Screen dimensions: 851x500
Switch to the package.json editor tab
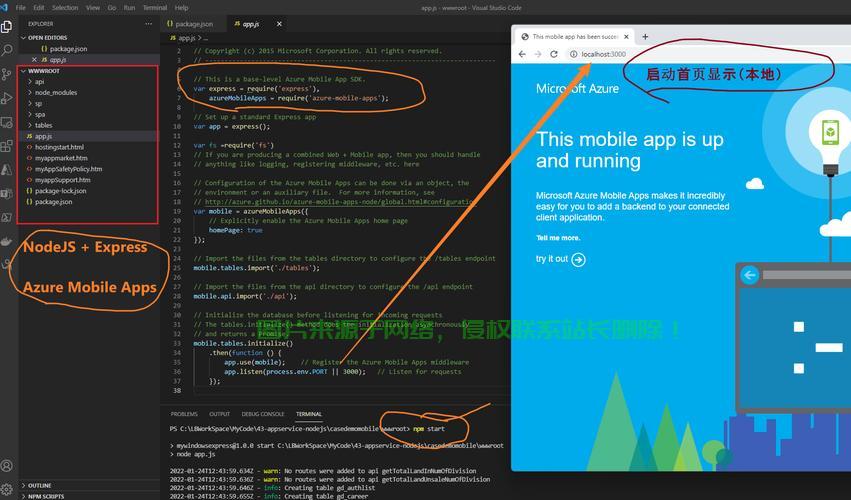click(x=195, y=23)
